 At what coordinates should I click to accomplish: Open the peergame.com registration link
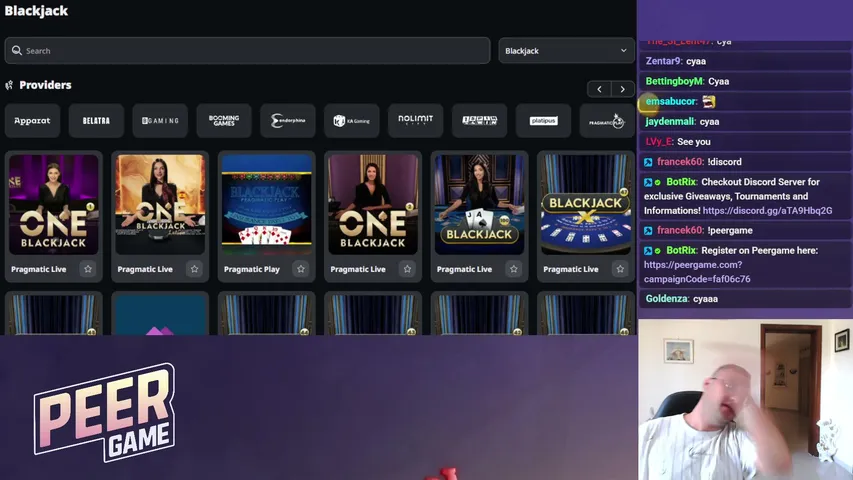click(x=697, y=272)
